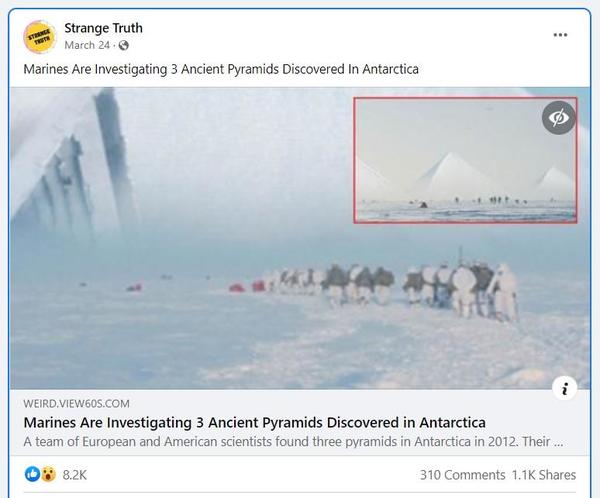Click the info 'i' icon on image
Image resolution: width=600 pixels, height=498 pixels.
564,389
